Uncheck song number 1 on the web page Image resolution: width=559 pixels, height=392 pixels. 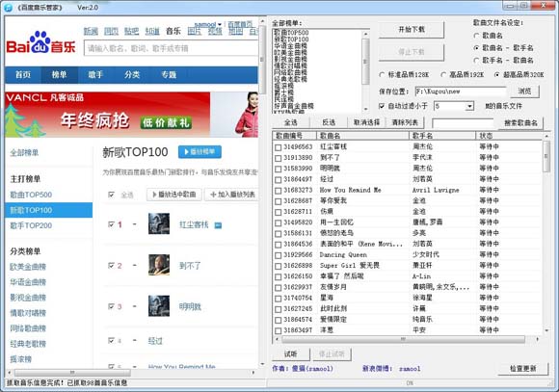111,224
